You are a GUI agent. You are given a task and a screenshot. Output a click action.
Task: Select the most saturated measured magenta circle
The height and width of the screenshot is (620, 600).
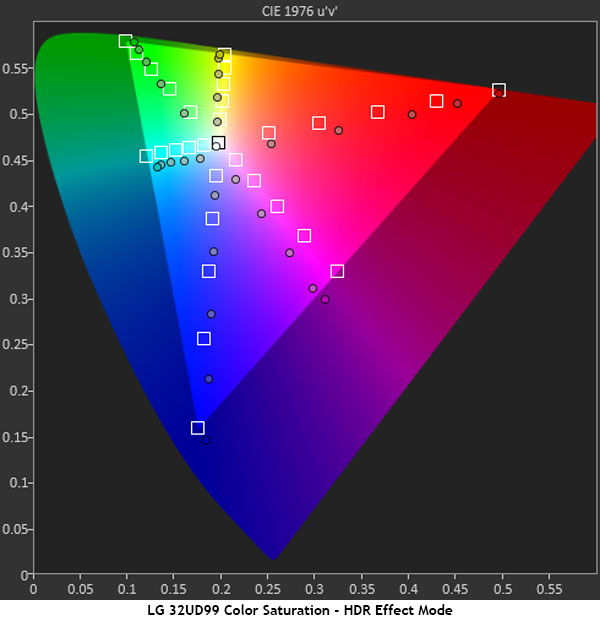pyautogui.click(x=325, y=299)
